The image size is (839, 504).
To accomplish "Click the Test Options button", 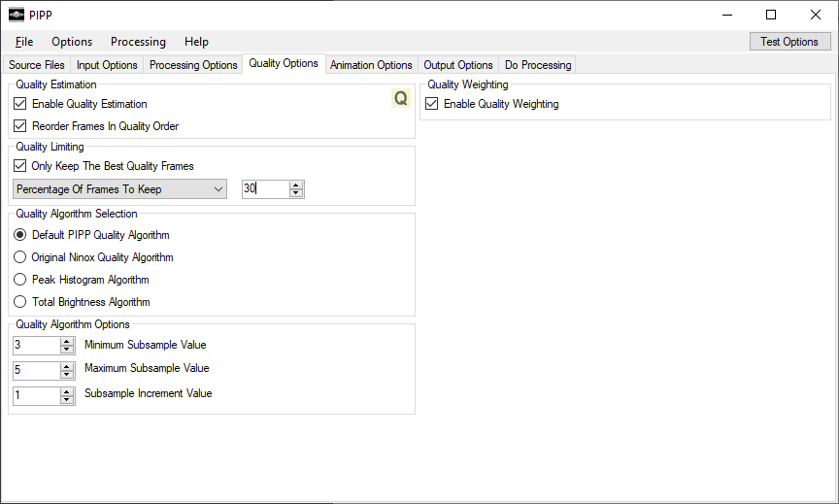I will [789, 42].
